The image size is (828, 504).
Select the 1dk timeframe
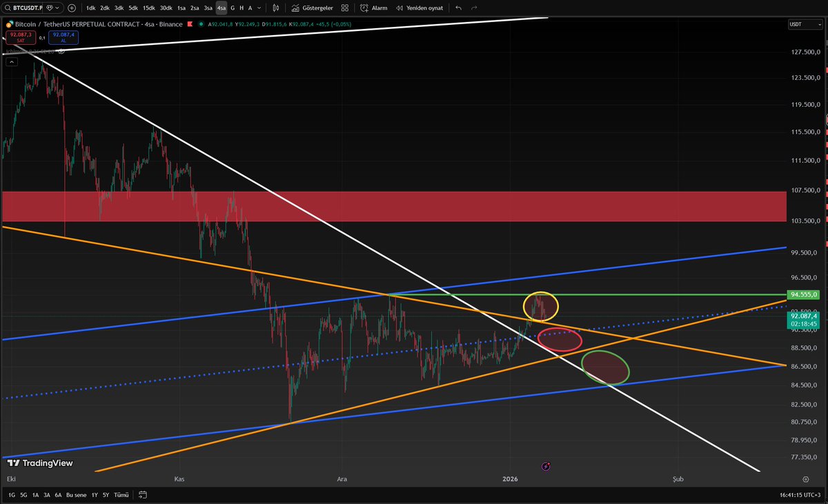click(x=90, y=8)
